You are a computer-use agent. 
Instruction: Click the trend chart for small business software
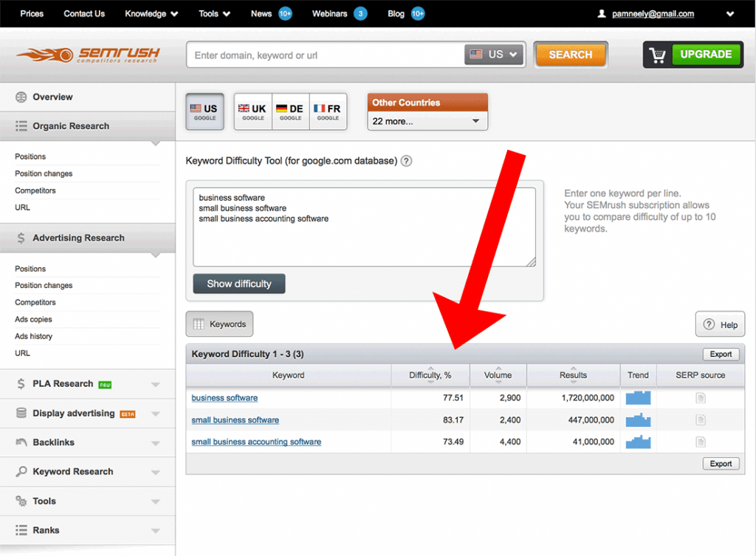638,420
